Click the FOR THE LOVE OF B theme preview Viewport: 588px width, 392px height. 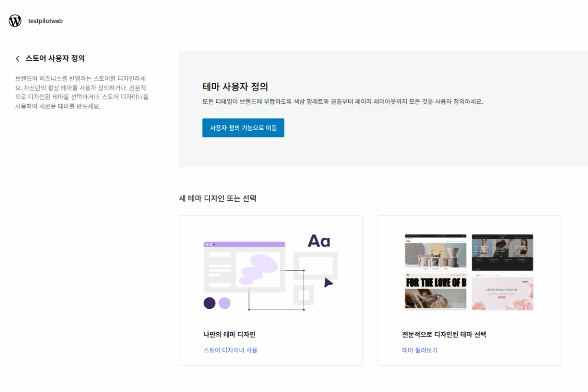pyautogui.click(x=436, y=291)
